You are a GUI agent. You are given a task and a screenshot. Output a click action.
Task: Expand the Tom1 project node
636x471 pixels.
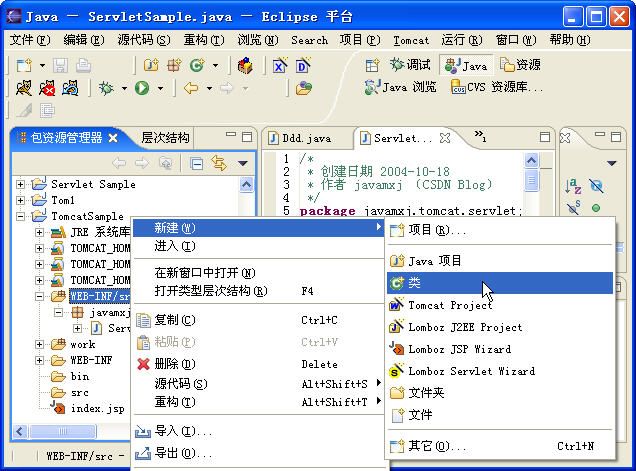[x=20, y=200]
